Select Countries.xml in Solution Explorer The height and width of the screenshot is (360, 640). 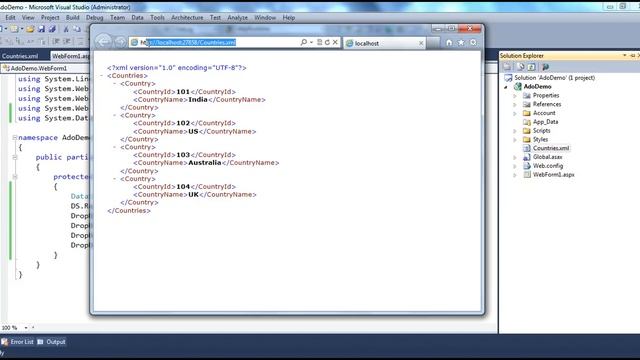coord(546,148)
